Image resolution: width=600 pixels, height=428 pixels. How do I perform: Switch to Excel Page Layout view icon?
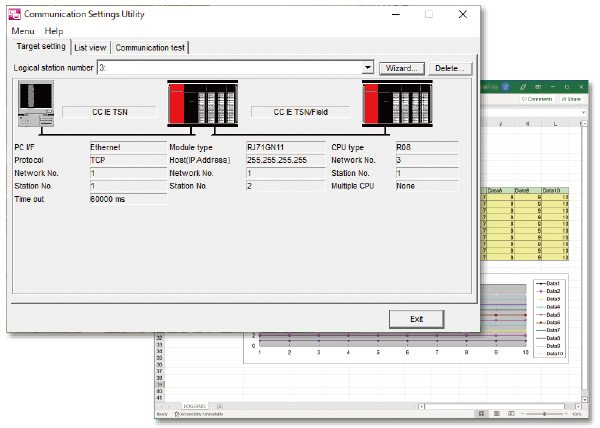click(x=497, y=414)
